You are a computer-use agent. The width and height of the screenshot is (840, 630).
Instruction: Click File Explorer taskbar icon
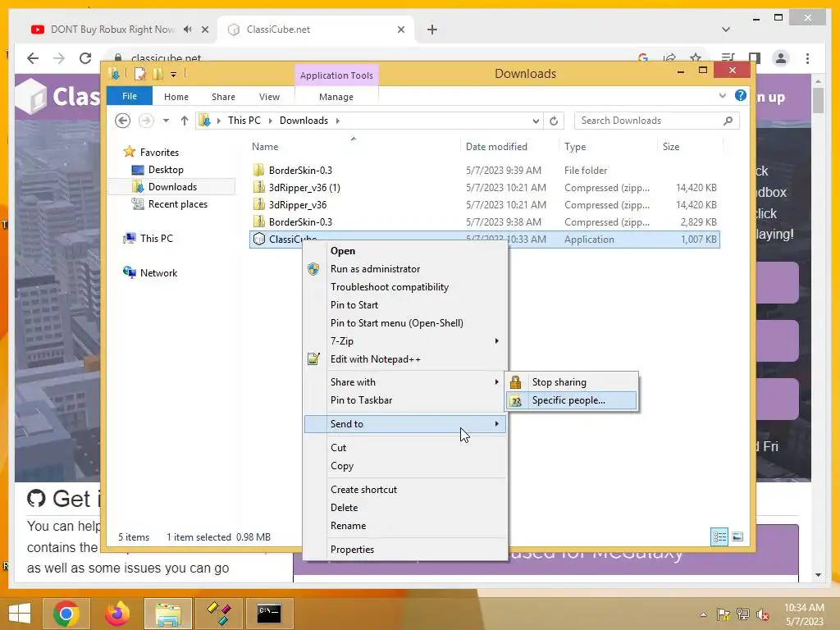pyautogui.click(x=167, y=614)
